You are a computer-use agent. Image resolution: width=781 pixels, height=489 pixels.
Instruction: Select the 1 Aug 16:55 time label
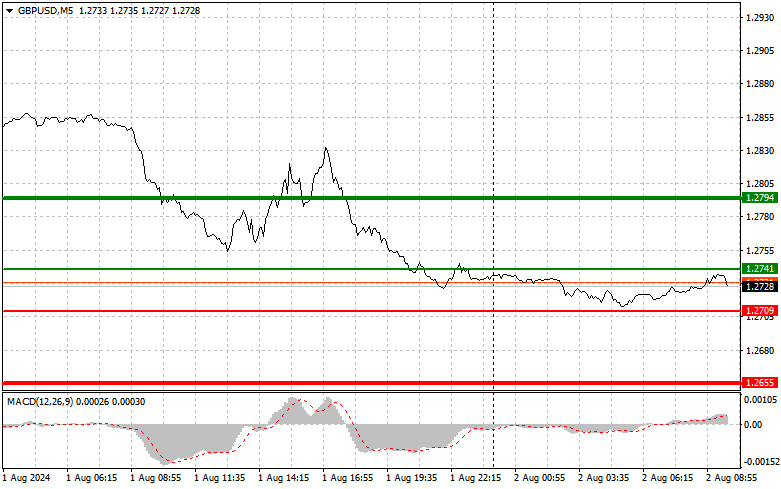coord(347,478)
